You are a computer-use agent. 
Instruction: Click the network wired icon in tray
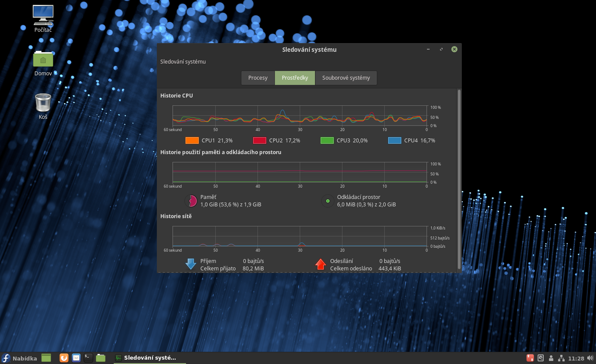coord(561,358)
